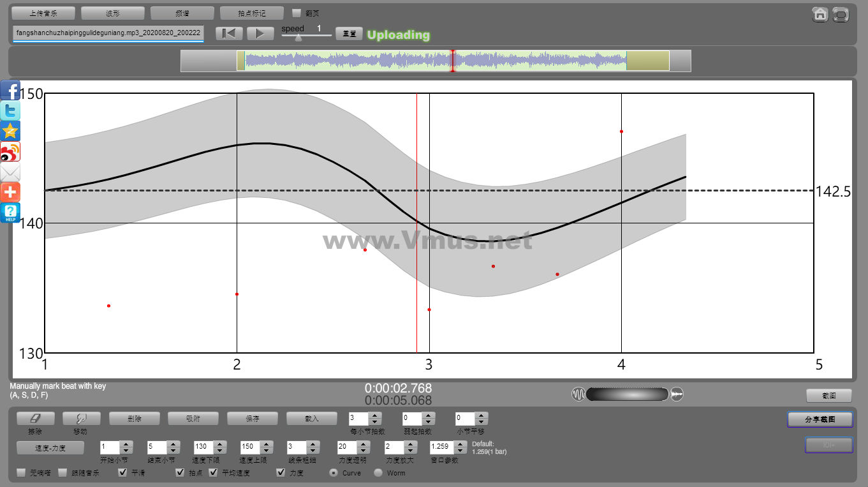Click the Weibo share icon
868x487 pixels.
[10, 152]
